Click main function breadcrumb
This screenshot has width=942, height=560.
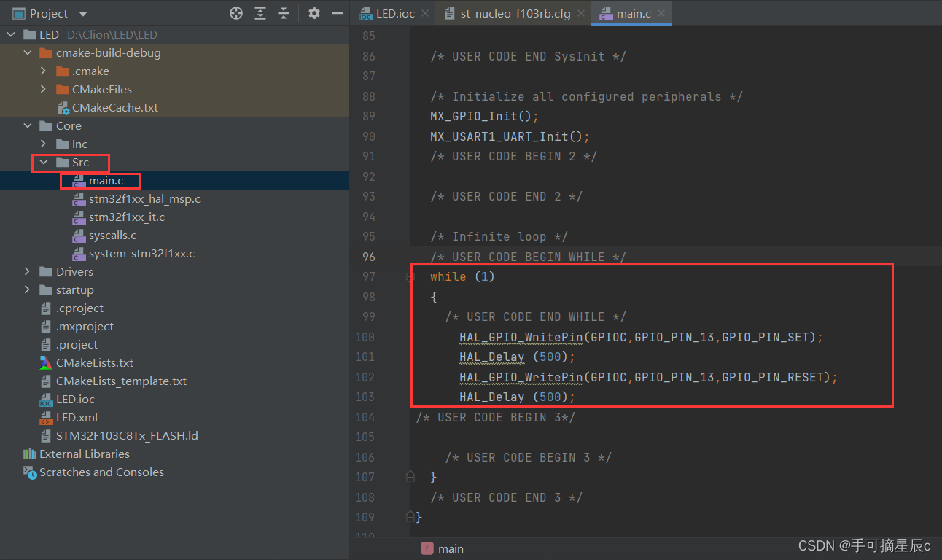442,548
